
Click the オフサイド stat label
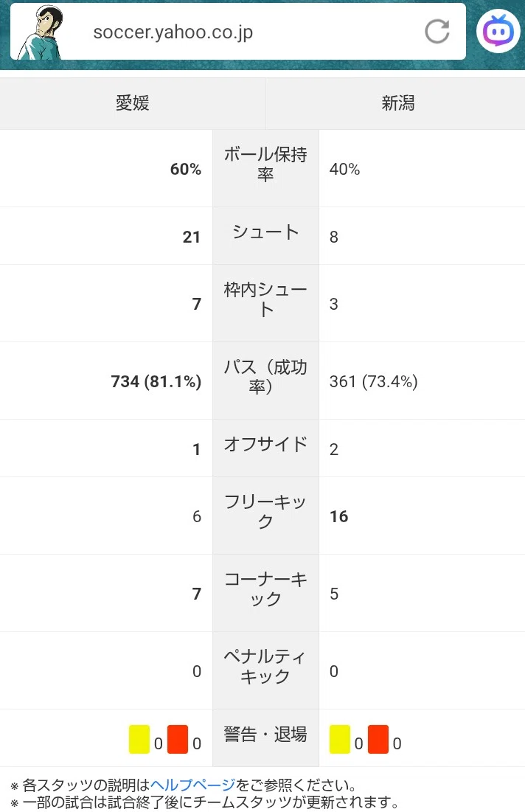pos(265,444)
